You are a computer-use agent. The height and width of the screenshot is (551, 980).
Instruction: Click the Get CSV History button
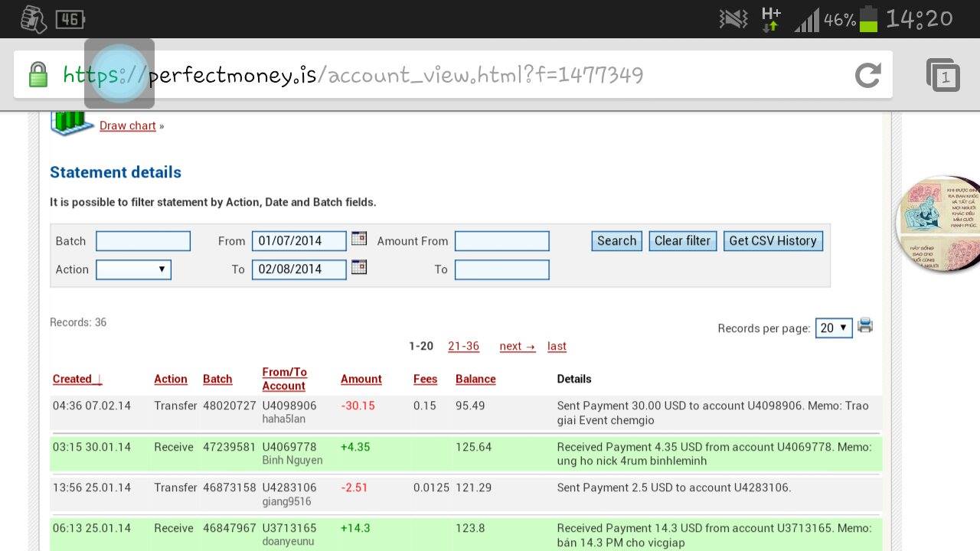(773, 241)
